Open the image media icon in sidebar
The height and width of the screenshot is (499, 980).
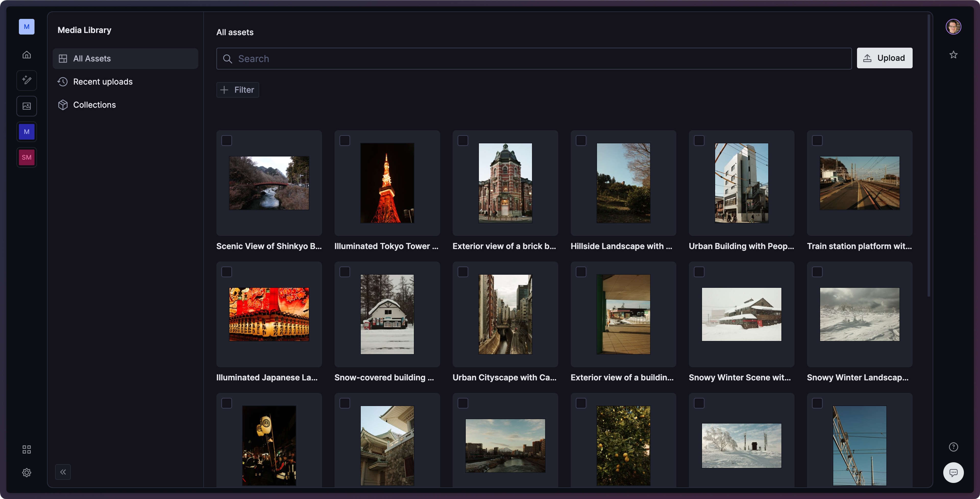pyautogui.click(x=27, y=106)
